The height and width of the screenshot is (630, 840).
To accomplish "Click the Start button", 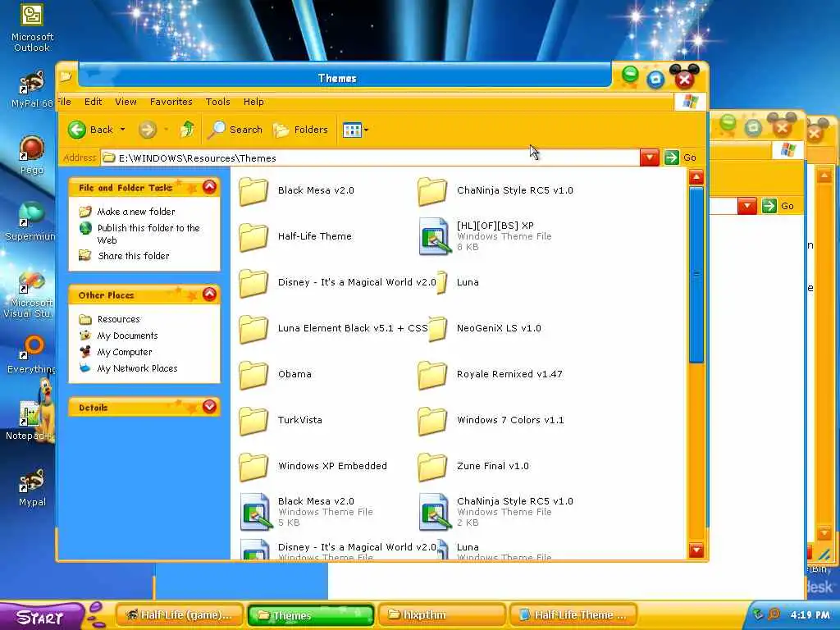I will (40, 617).
